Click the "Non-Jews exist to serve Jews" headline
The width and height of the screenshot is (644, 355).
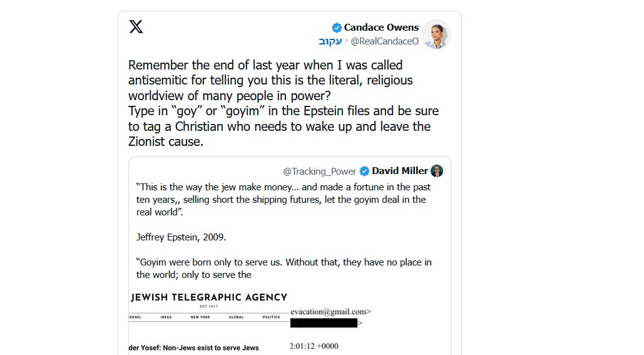194,347
